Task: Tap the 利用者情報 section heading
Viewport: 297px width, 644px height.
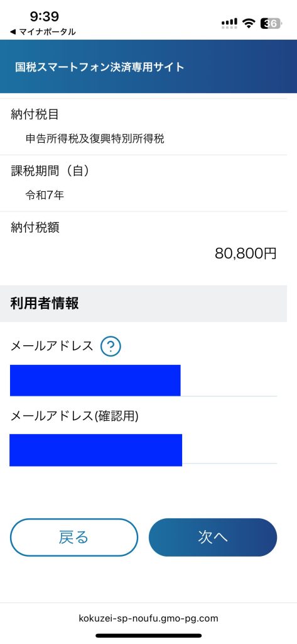Action: (45, 304)
